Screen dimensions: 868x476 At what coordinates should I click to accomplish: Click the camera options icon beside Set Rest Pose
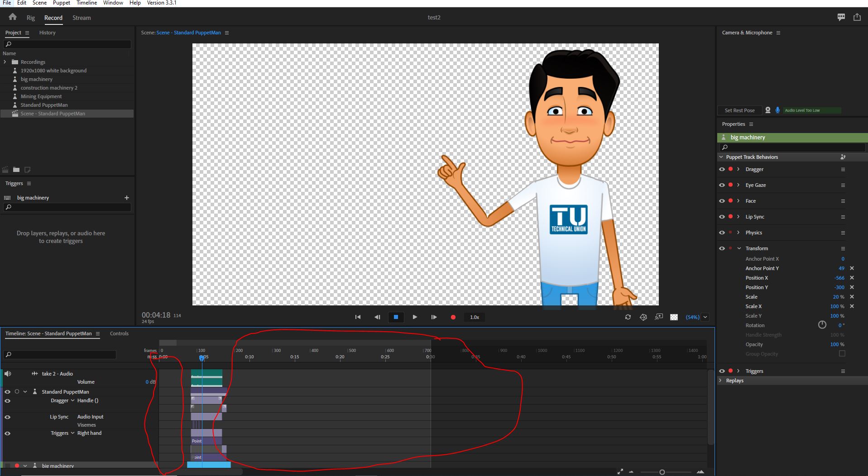coord(767,110)
